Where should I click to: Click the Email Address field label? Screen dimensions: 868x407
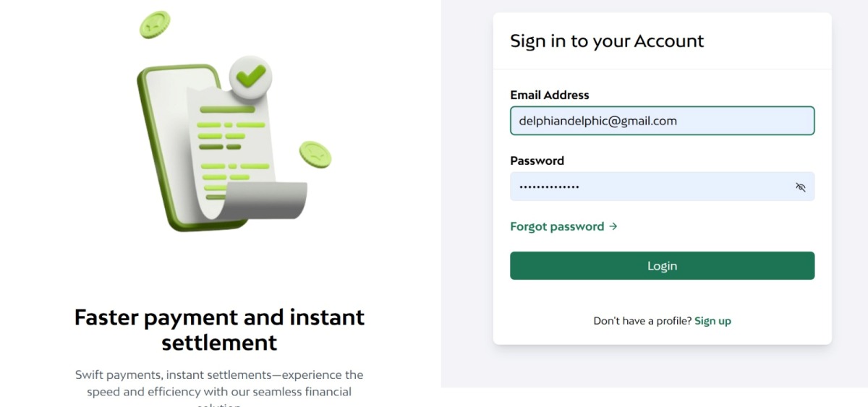550,95
